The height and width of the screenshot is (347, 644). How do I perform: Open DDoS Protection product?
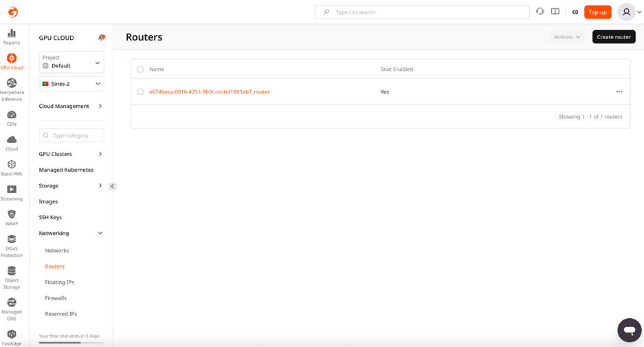pyautogui.click(x=12, y=246)
